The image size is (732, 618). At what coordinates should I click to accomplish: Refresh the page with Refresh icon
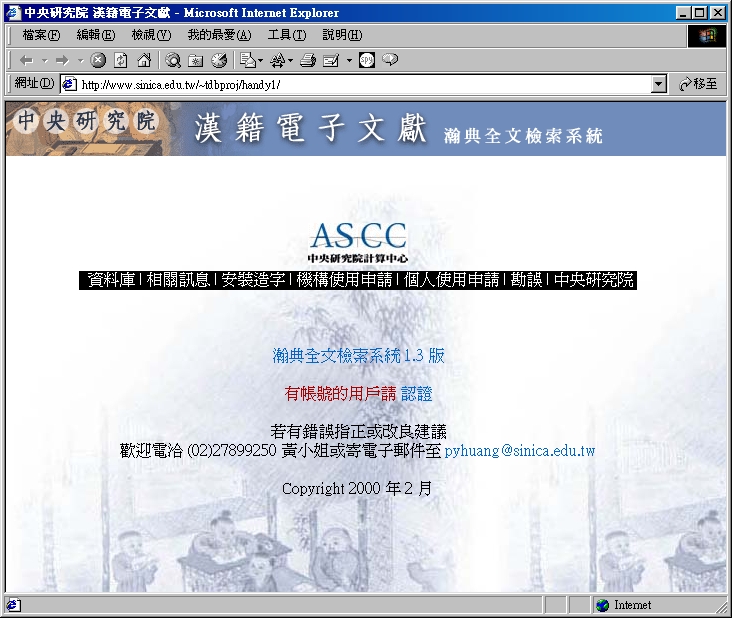[121, 60]
